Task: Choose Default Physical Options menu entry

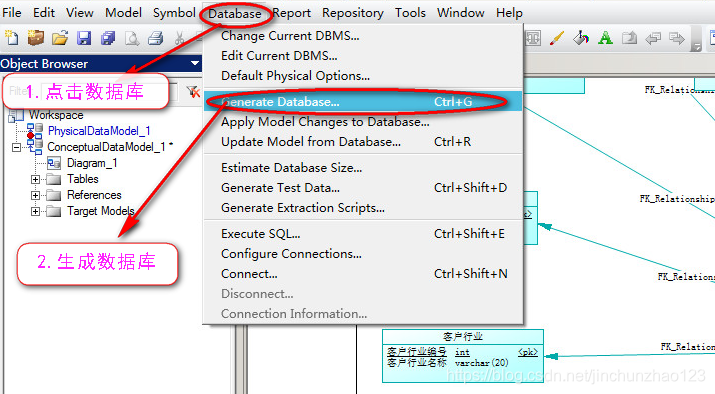Action: 363,76
